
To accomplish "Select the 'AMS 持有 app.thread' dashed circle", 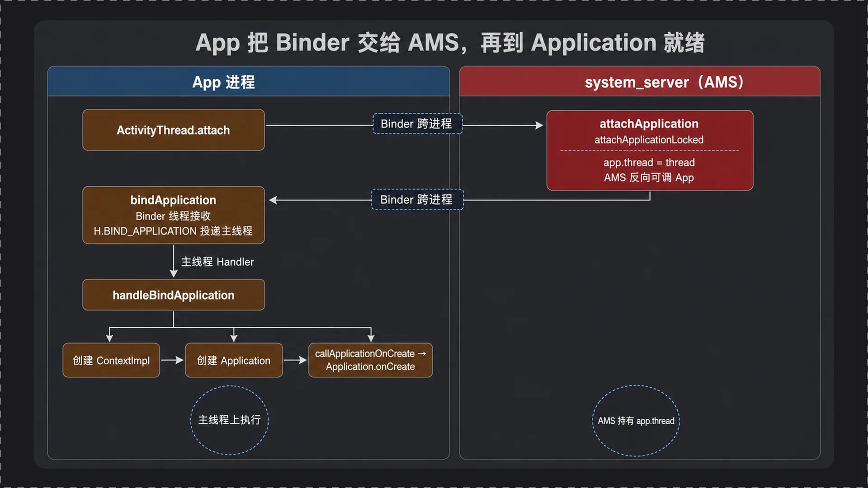I will pyautogui.click(x=636, y=421).
